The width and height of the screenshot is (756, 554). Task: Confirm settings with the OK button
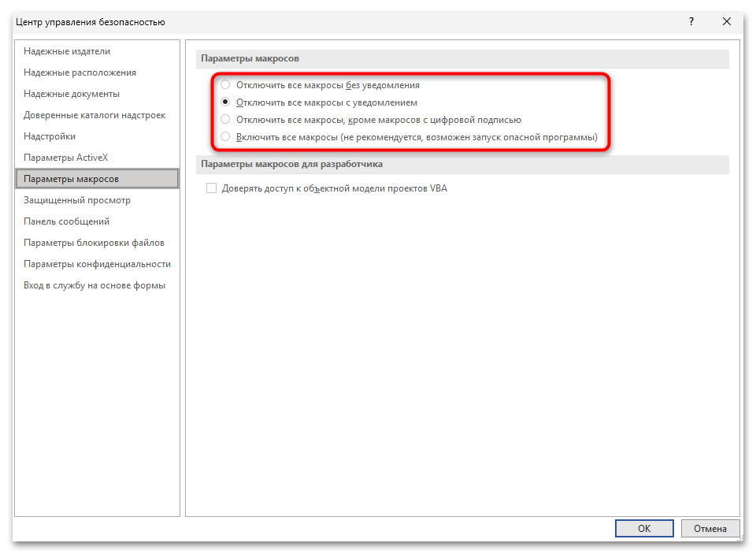[644, 529]
